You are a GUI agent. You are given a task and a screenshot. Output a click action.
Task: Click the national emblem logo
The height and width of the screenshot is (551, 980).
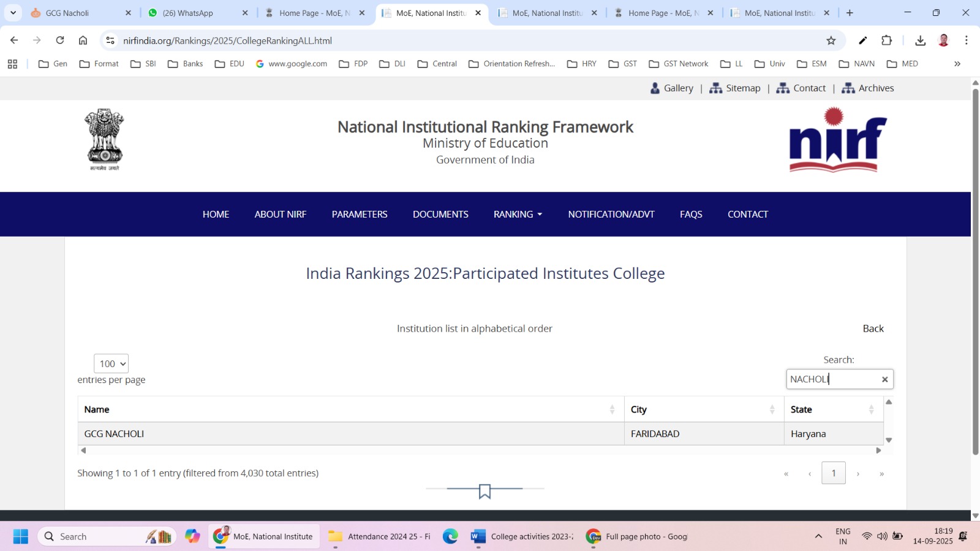click(x=104, y=140)
